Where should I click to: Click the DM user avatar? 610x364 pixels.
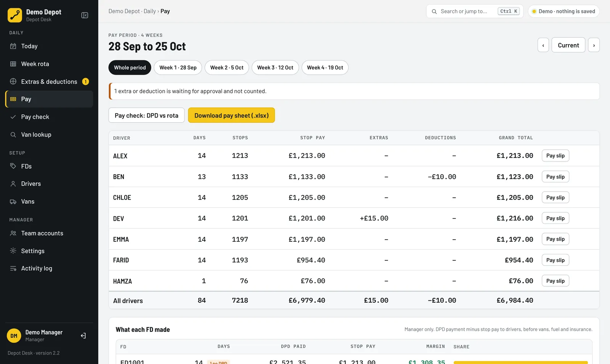[x=14, y=336]
